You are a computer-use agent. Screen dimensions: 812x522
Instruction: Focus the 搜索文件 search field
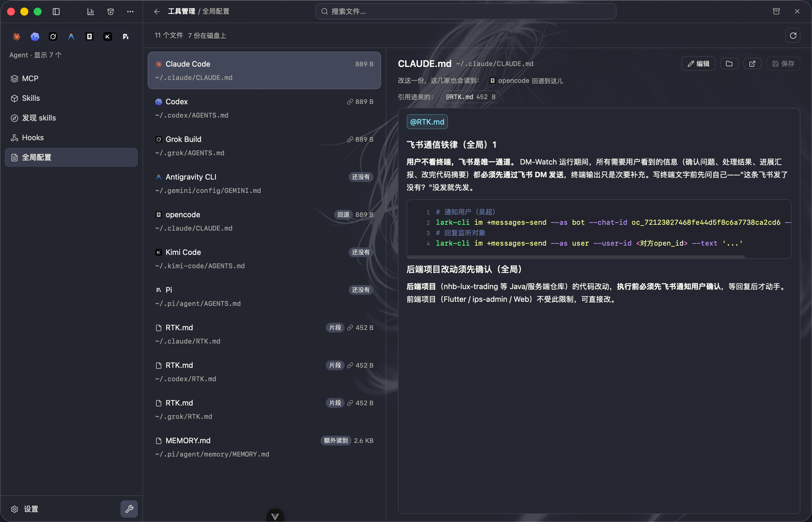465,12
